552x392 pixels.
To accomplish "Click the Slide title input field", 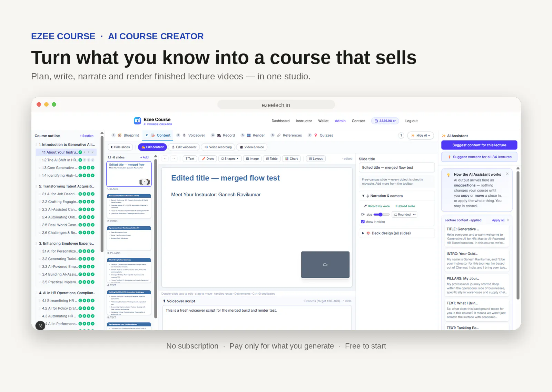I will click(396, 168).
